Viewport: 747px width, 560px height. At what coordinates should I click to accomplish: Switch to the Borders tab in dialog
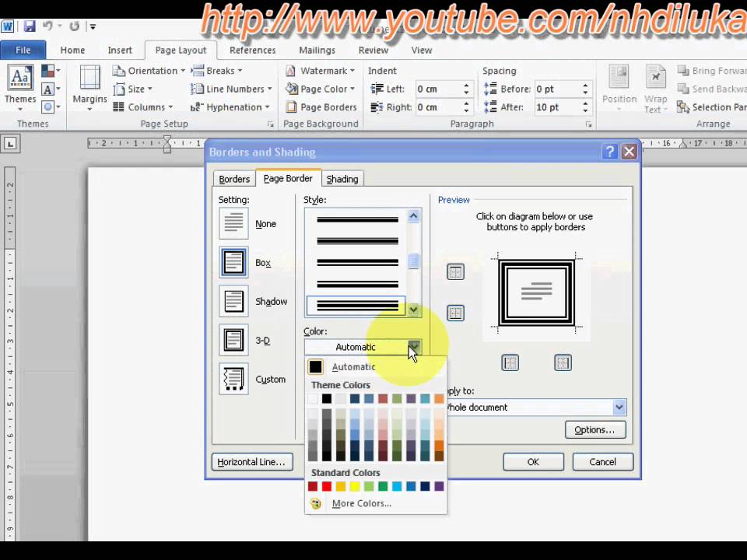[x=234, y=179]
